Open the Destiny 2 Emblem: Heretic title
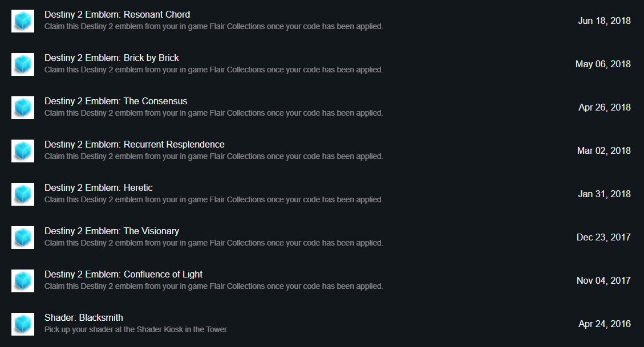644x347 pixels. pos(99,187)
